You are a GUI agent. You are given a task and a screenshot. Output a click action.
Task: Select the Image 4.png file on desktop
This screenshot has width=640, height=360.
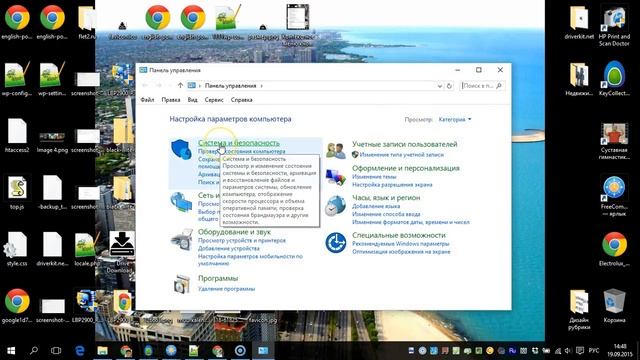[52, 142]
